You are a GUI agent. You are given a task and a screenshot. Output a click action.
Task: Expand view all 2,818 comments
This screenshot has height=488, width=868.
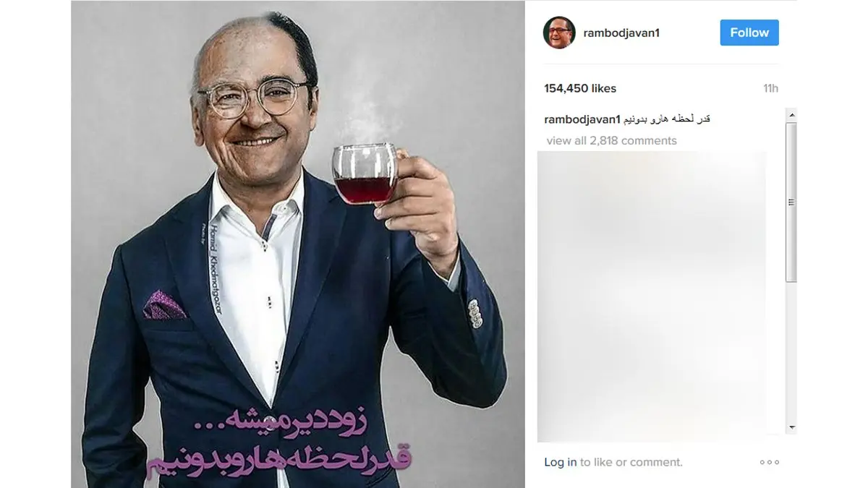click(x=611, y=140)
